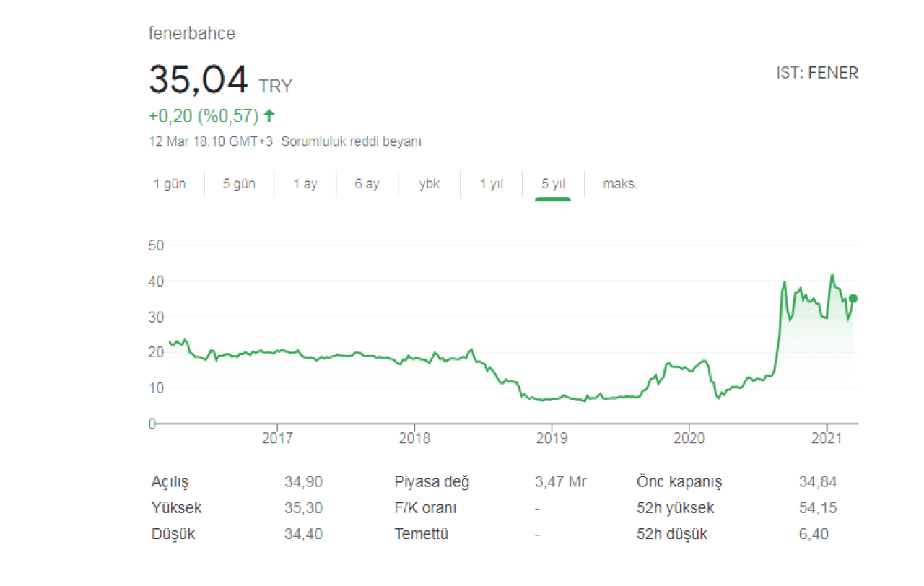Click the 30 value on y-axis
The height and width of the screenshot is (586, 924).
157,317
